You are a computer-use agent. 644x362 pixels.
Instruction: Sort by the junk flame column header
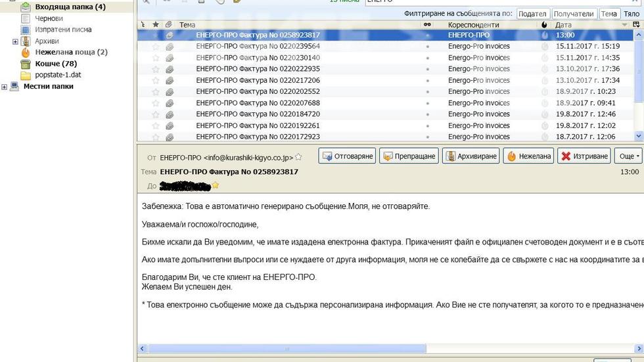[x=544, y=24]
